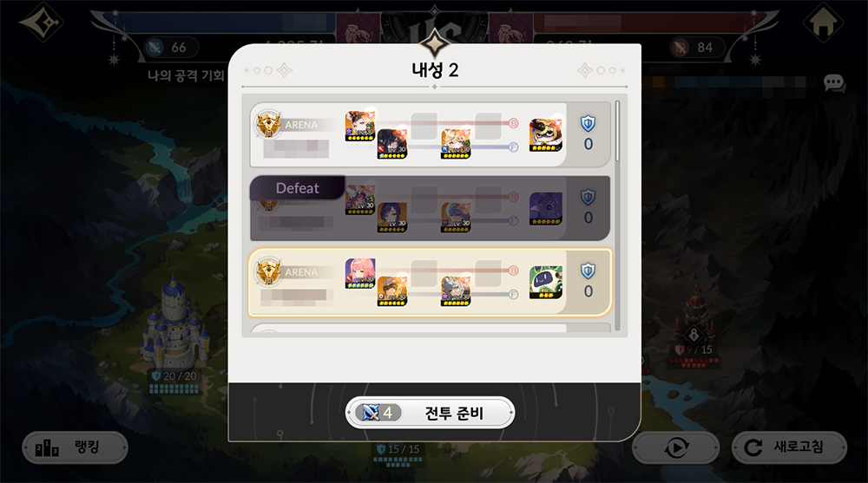Select the green-hooded guardian icon in highlighted row
Screen dimensions: 868x483
546,282
